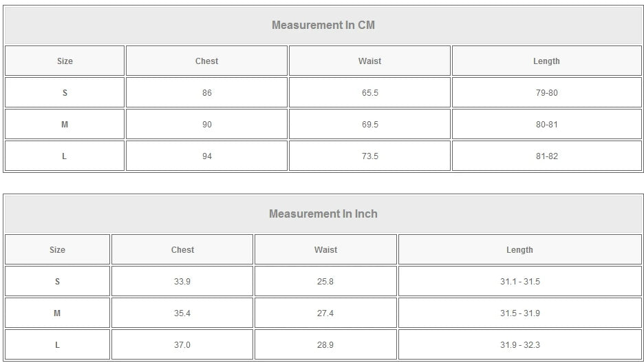Select the waist value 25.8 cell

tap(325, 282)
